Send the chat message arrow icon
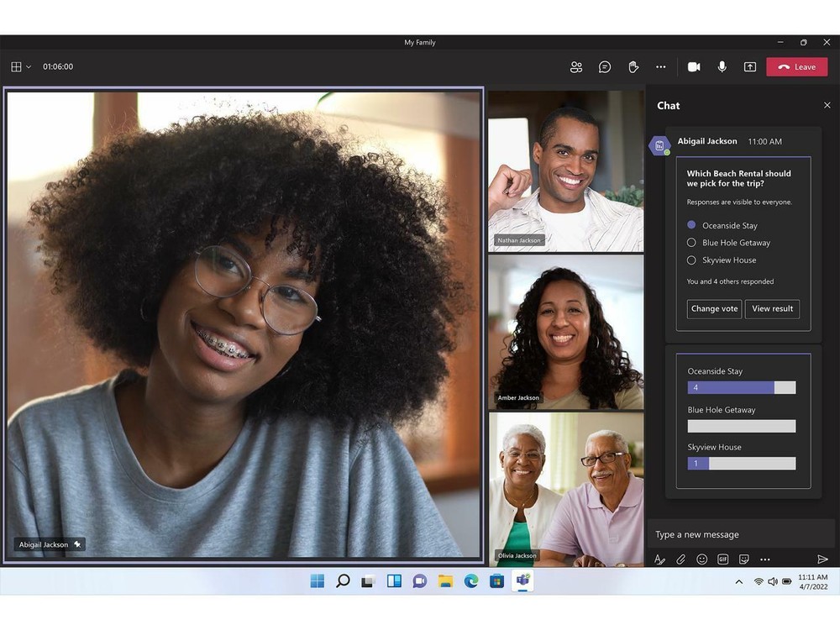Image resolution: width=840 pixels, height=630 pixels. click(x=822, y=559)
